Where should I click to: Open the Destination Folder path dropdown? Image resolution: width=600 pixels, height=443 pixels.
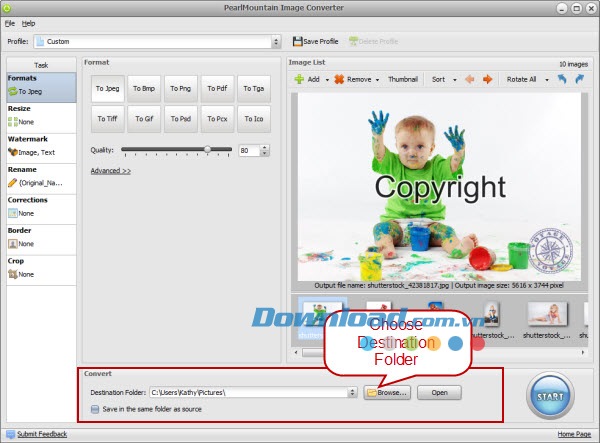352,393
